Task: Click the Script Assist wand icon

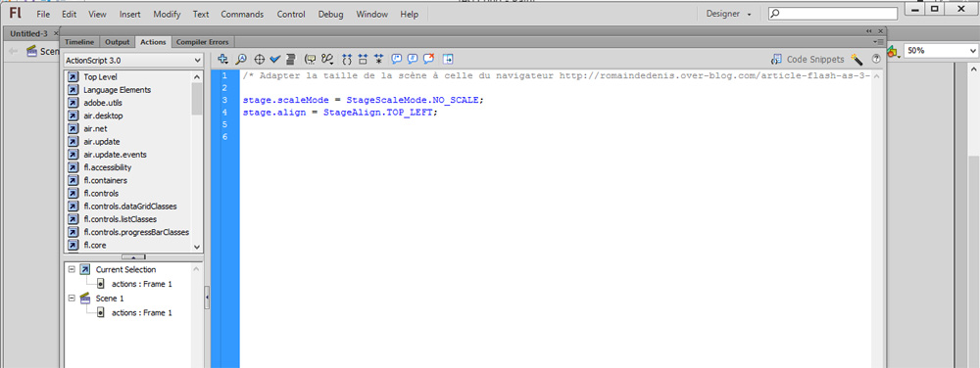Action: click(857, 60)
